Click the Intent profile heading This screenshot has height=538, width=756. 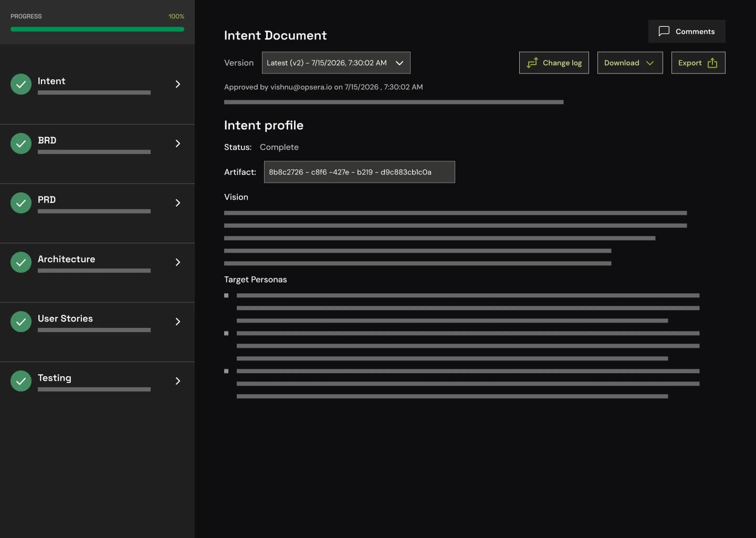[264, 125]
